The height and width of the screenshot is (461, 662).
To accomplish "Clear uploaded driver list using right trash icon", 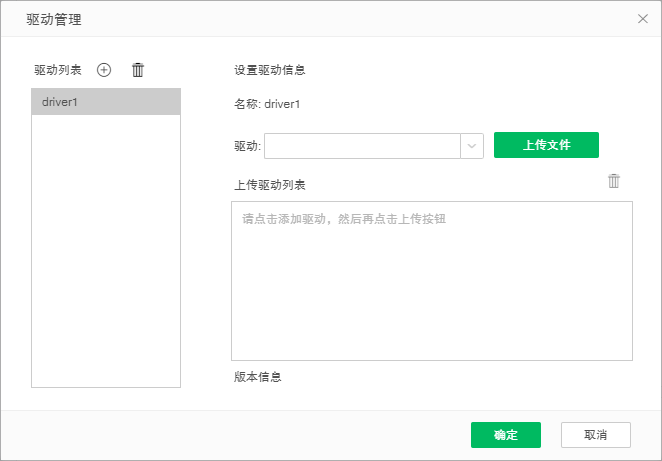I will pos(614,181).
